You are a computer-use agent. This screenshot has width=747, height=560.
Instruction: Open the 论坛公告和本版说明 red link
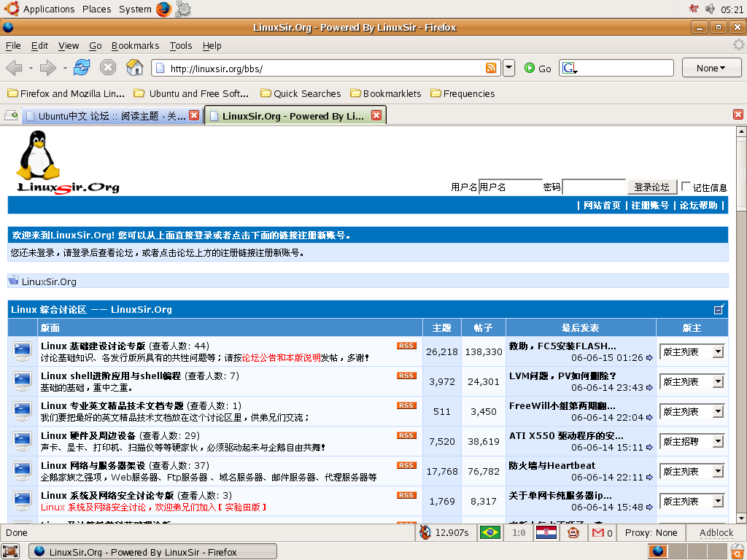(x=282, y=357)
